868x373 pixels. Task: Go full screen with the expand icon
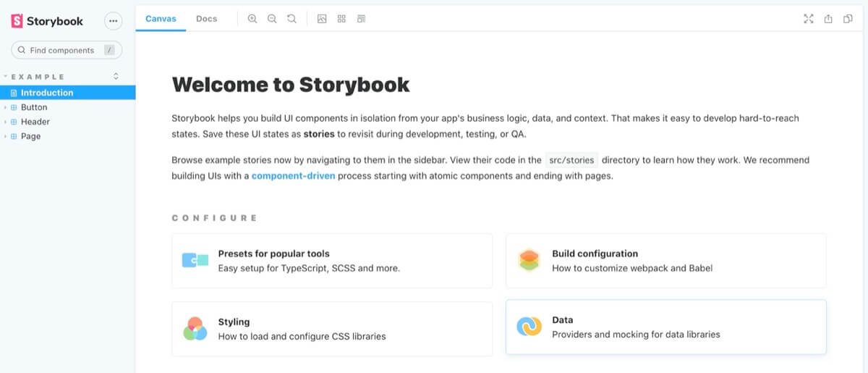809,19
